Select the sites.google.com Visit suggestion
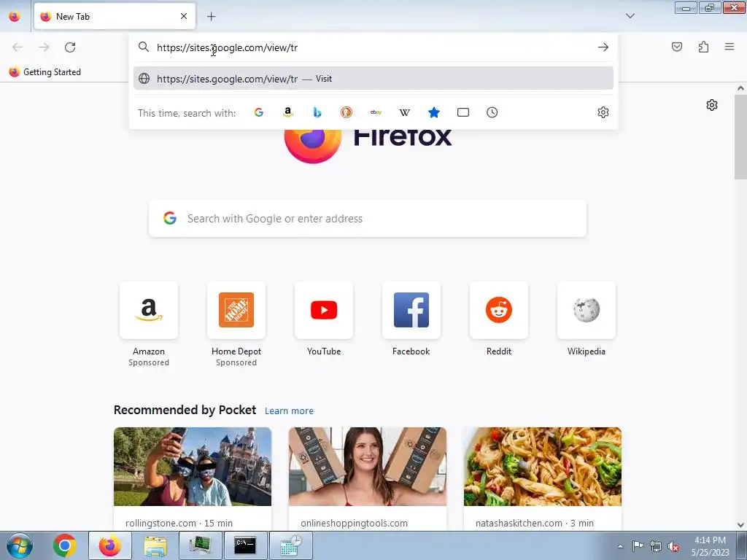 pos(373,79)
